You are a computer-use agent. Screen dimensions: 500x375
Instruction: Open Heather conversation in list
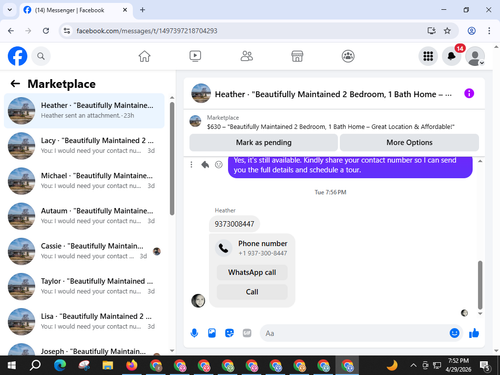(x=84, y=111)
